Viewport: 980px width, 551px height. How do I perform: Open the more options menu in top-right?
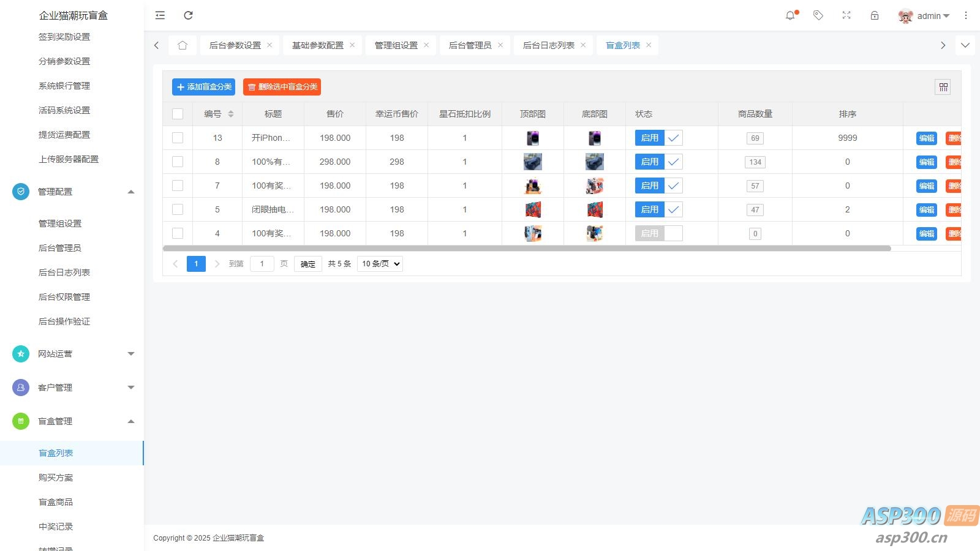tap(966, 15)
